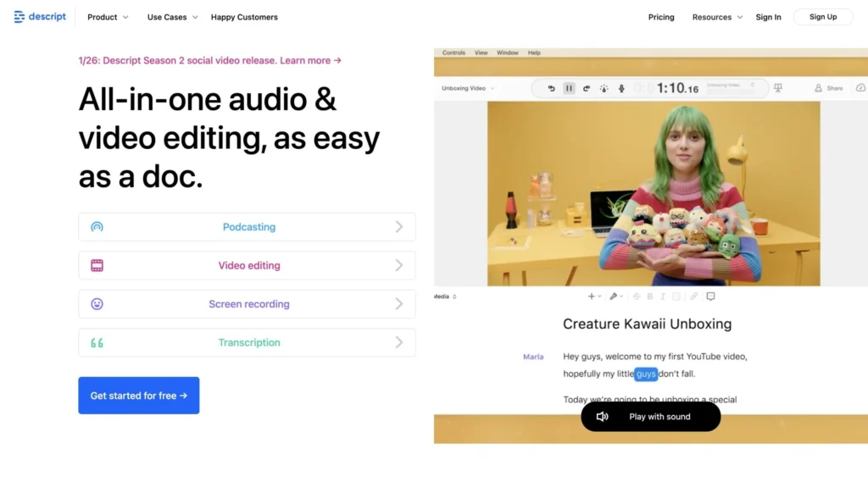This screenshot has width=868, height=493.
Task: Click the plus insert icon below video
Action: [592, 296]
